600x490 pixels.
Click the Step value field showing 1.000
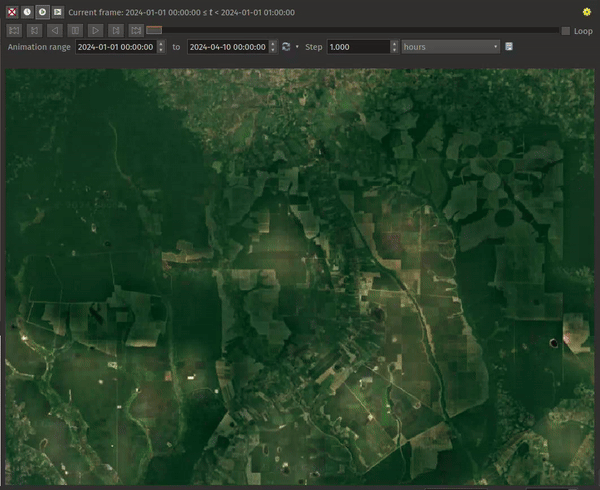pos(356,47)
